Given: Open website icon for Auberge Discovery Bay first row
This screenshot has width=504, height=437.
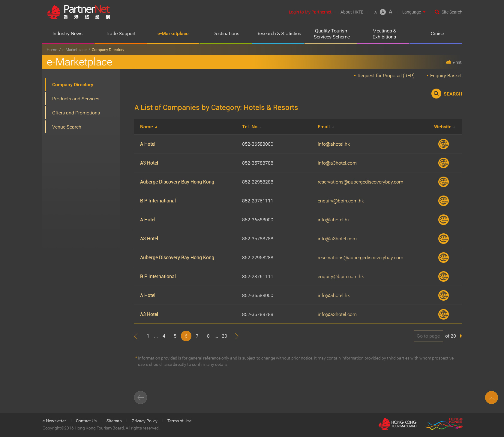Looking at the screenshot, I should pyautogui.click(x=443, y=182).
